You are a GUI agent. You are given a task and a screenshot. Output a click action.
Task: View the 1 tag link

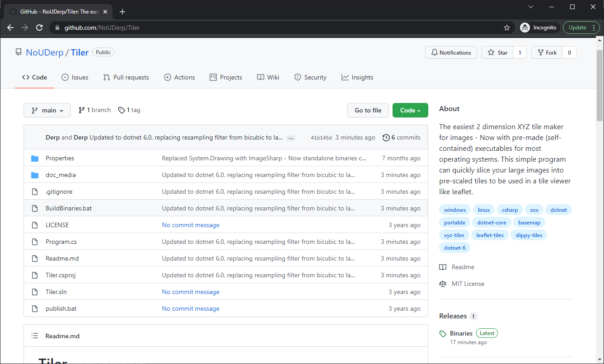click(129, 110)
